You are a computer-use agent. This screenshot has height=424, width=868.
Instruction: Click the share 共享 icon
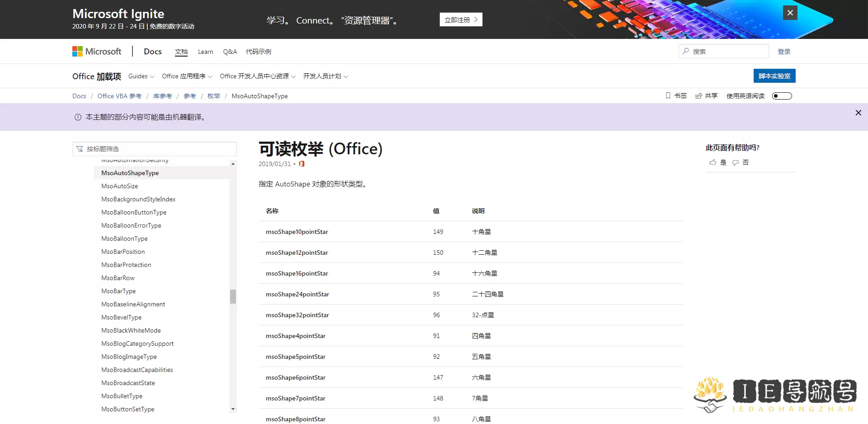[699, 95]
